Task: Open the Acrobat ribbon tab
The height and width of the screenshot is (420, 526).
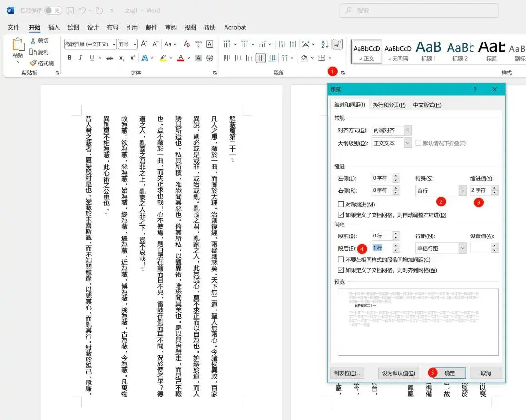Action: click(235, 27)
